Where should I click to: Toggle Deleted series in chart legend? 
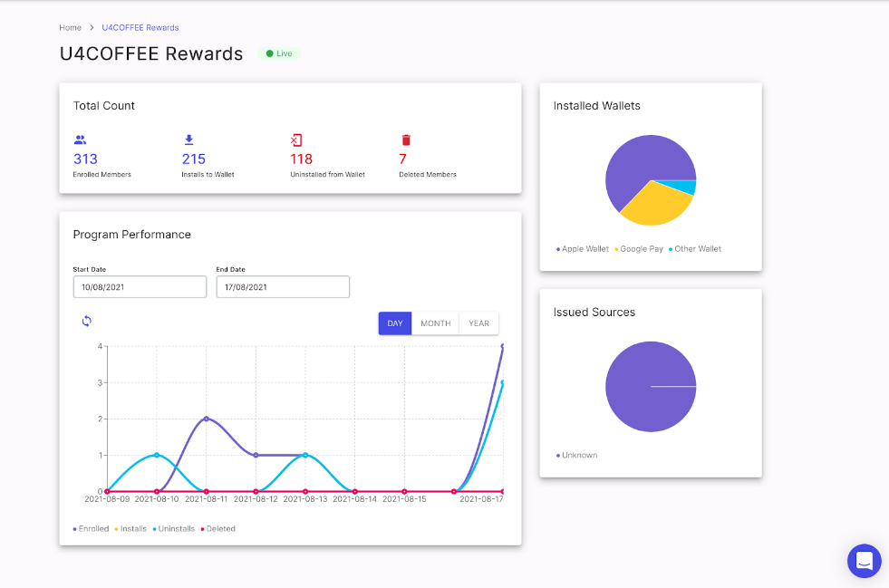click(x=217, y=528)
